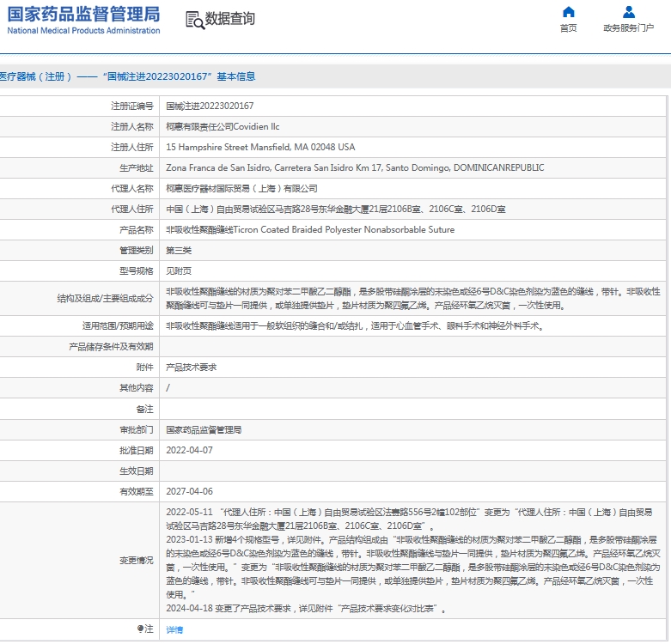Click the National Medical Products Administration subtitle

pos(83,31)
